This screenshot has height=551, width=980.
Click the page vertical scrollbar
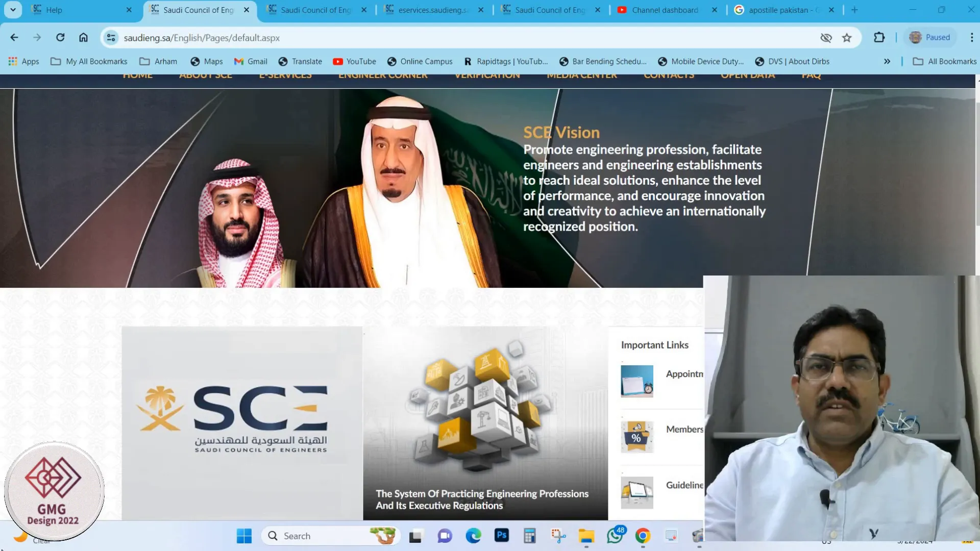click(977, 163)
